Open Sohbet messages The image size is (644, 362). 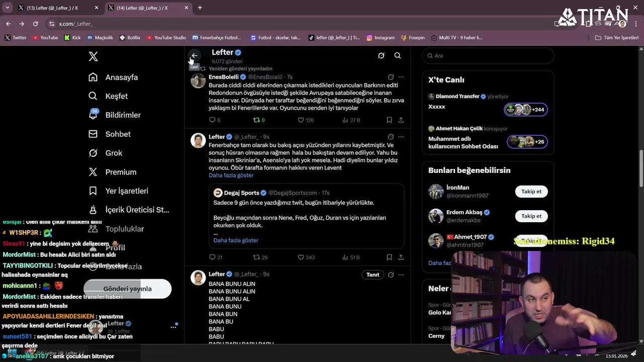pyautogui.click(x=110, y=134)
